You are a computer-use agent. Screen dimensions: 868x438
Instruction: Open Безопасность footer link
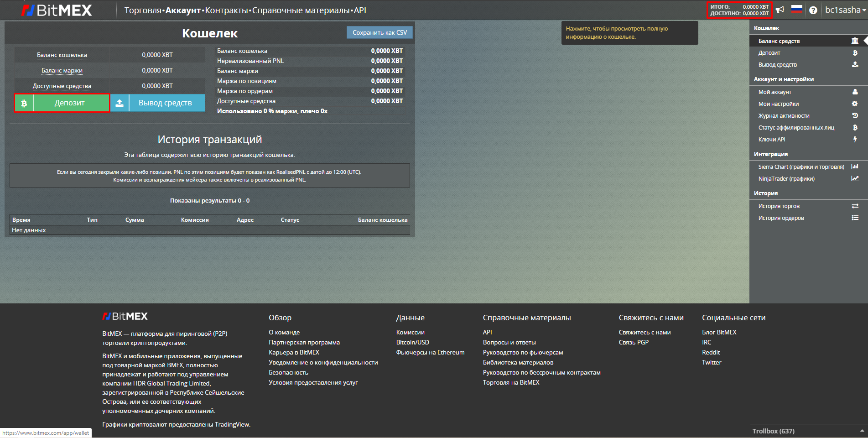[x=288, y=372]
